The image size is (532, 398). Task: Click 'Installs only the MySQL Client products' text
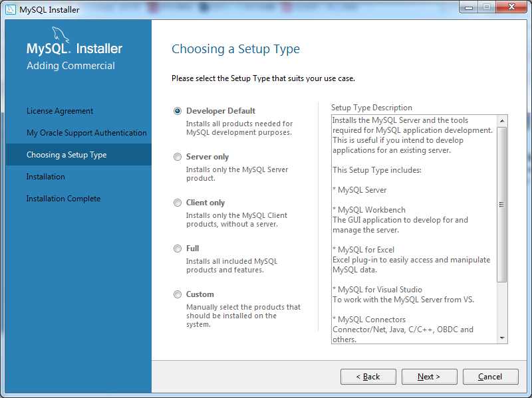point(237,220)
